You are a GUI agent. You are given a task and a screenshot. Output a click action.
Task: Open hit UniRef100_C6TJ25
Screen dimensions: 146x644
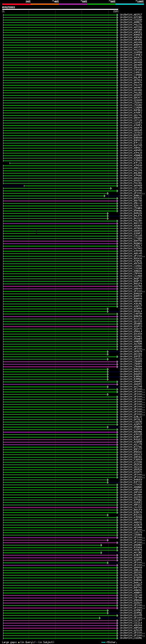tap(131, 188)
